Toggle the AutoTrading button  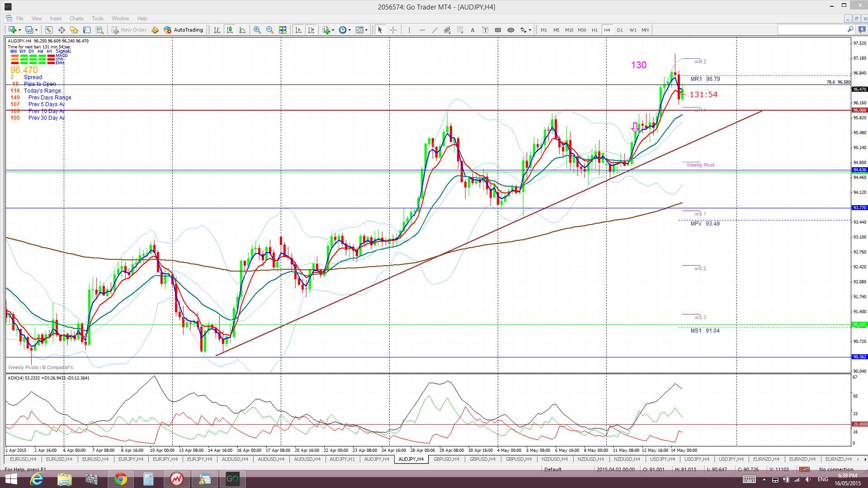click(x=183, y=30)
